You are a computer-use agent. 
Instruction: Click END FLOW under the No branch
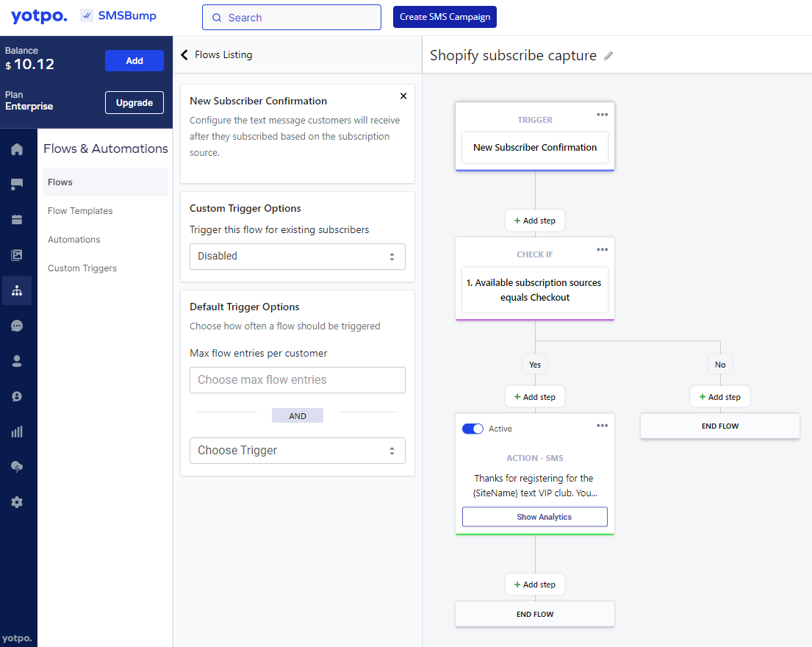[720, 426]
